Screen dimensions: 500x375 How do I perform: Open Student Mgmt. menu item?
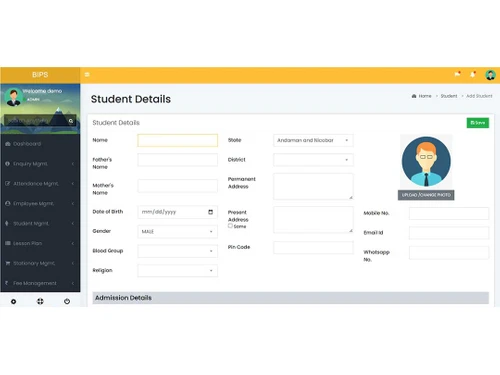click(x=40, y=223)
